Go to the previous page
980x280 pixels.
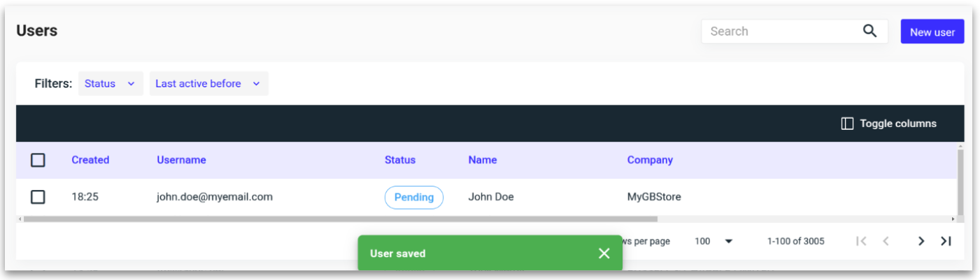tap(886, 242)
